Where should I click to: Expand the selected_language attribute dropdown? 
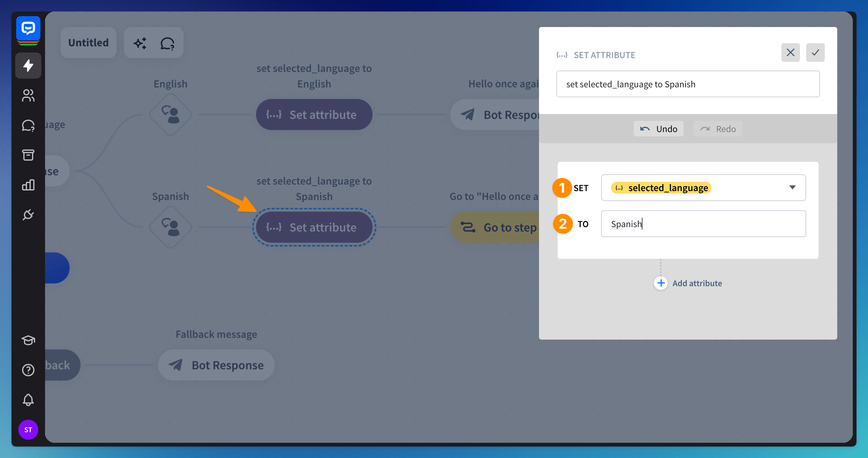point(792,187)
